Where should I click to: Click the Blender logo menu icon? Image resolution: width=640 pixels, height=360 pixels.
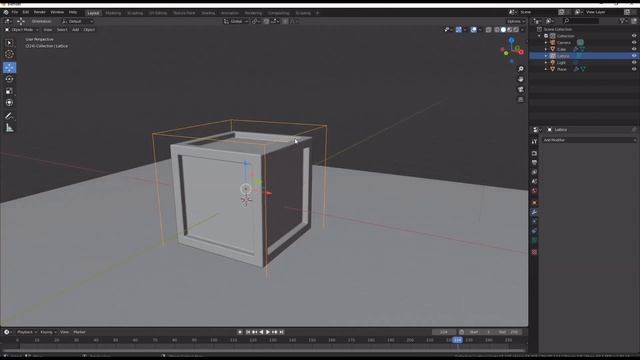[x=6, y=12]
